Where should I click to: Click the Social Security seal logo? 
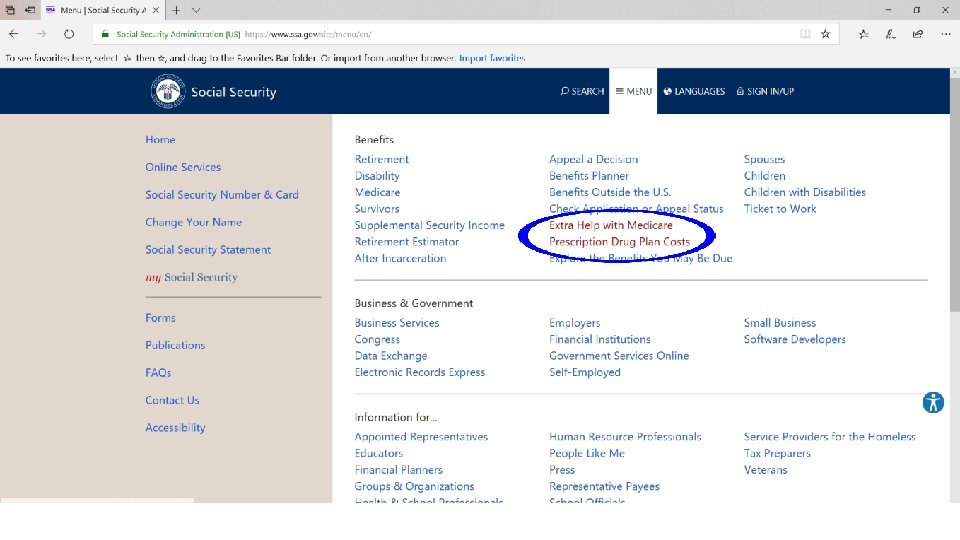tap(167, 91)
